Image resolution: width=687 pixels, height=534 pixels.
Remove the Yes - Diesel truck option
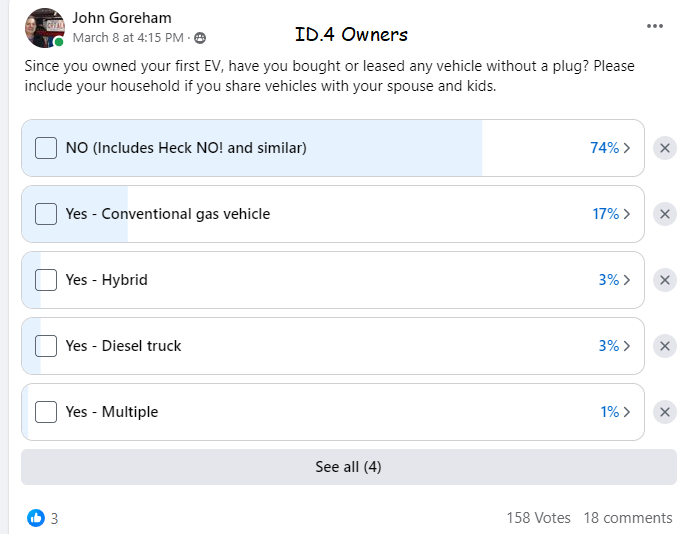coord(665,346)
